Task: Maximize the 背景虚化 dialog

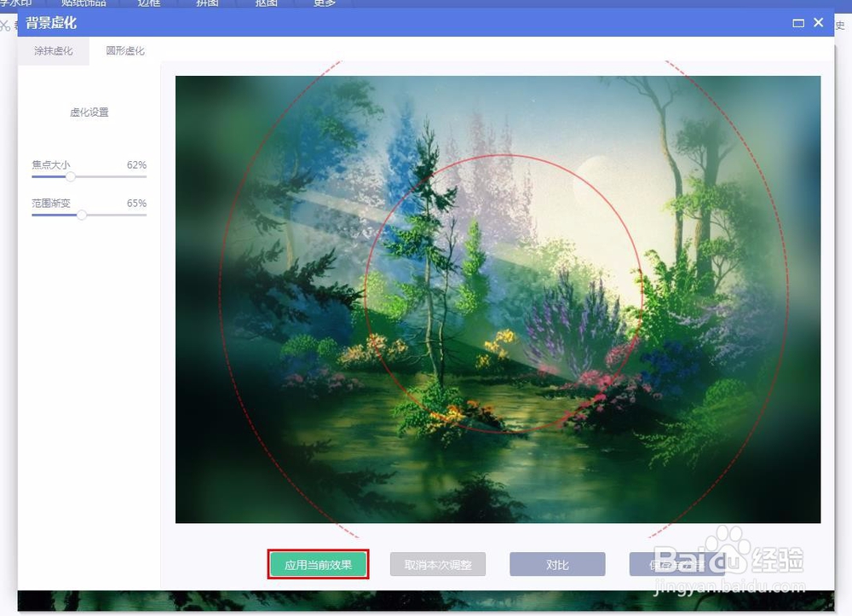Action: (x=798, y=23)
